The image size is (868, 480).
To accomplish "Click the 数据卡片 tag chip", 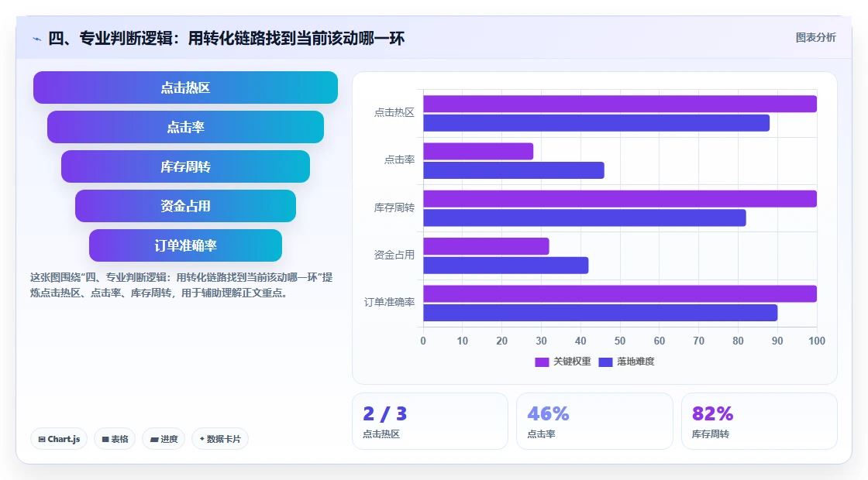I will pos(220,439).
